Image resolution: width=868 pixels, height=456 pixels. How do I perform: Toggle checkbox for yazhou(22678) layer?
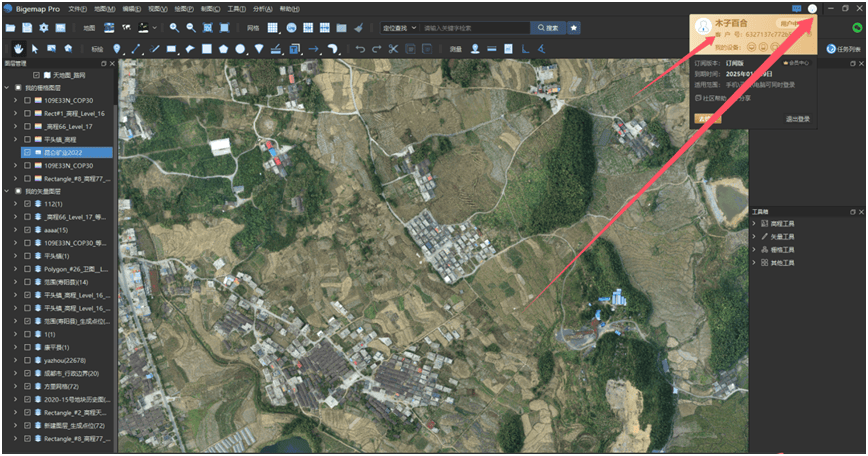click(27, 360)
